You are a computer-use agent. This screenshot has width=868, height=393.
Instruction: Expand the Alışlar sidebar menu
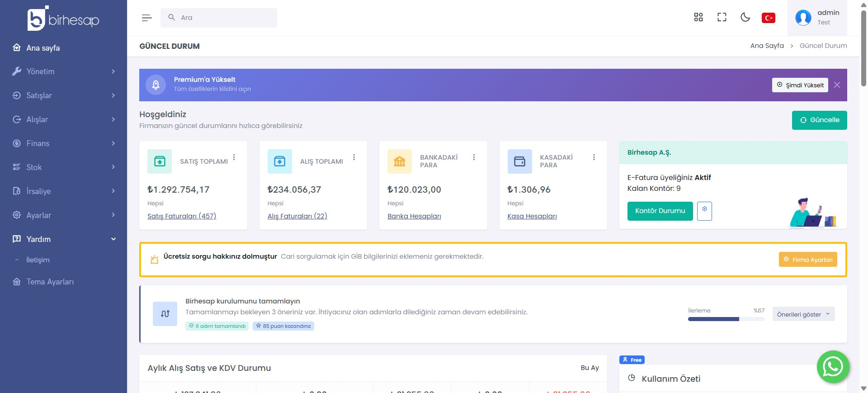point(63,119)
